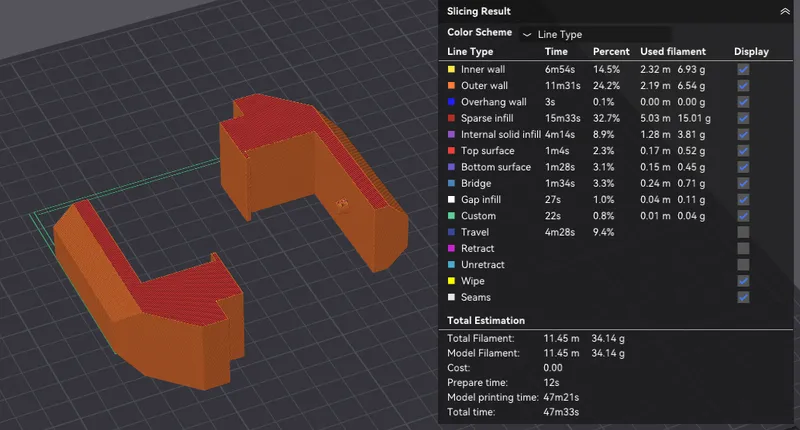Click the Bridge color swatch
Viewport: 800px width, 430px height.
pyautogui.click(x=451, y=184)
